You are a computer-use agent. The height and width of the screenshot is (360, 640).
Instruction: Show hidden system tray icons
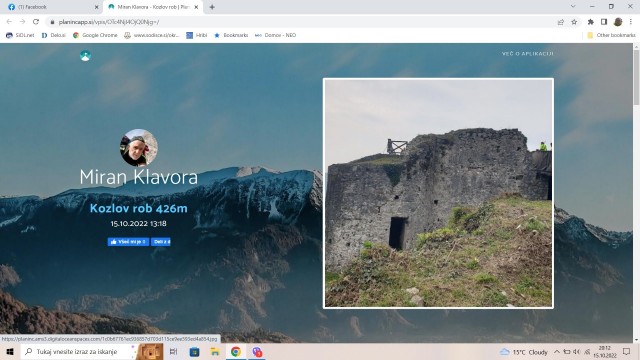tap(557, 351)
